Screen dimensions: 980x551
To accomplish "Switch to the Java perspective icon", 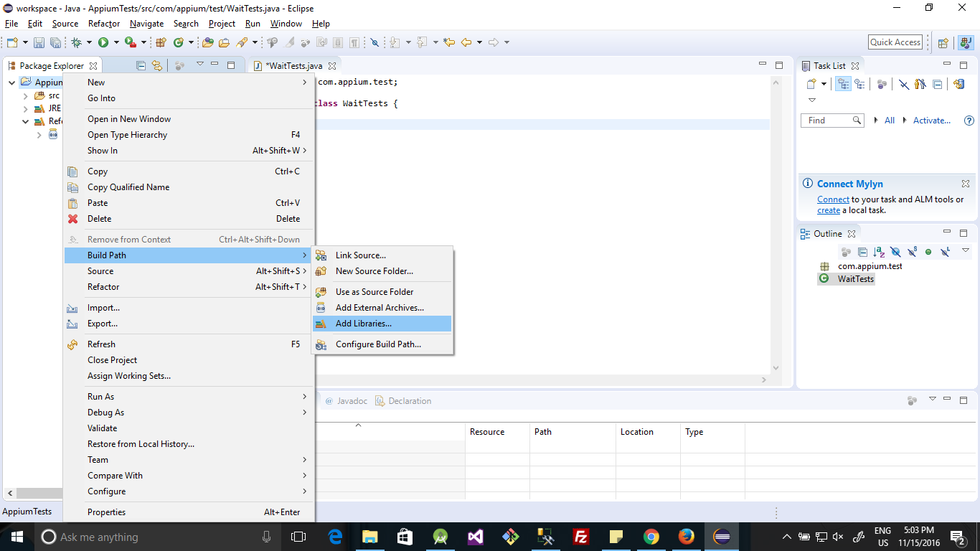I will pos(965,42).
